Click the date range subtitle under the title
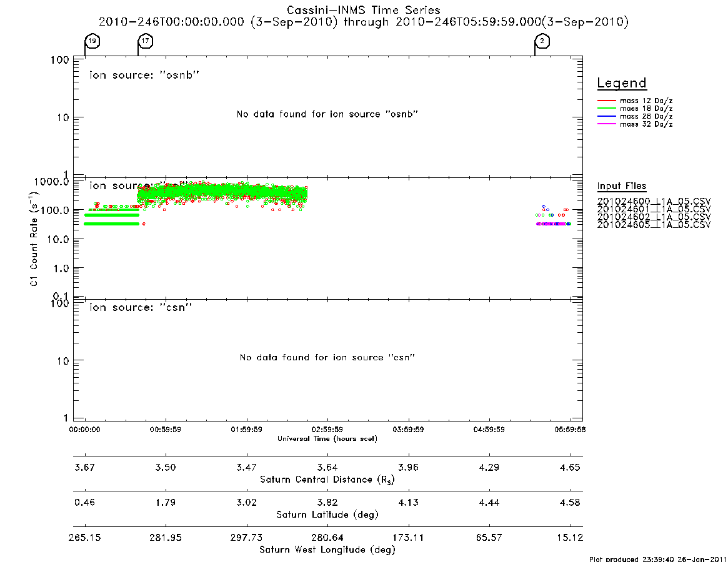 364,22
